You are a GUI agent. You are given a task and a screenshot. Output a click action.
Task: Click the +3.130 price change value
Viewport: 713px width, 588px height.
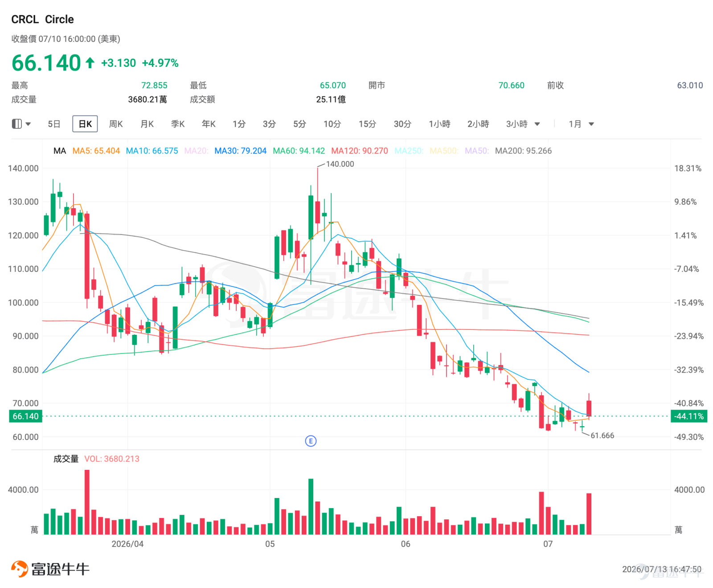pos(119,63)
